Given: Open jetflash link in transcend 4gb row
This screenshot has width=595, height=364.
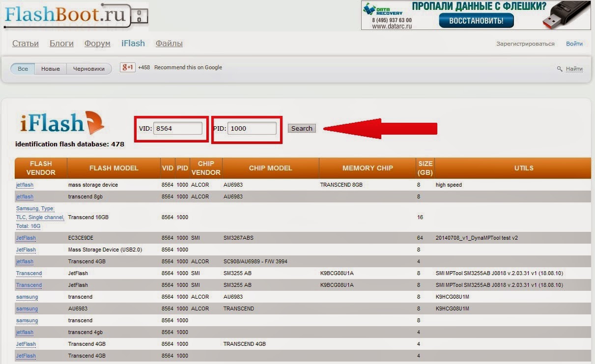Looking at the screenshot, I should point(25,332).
